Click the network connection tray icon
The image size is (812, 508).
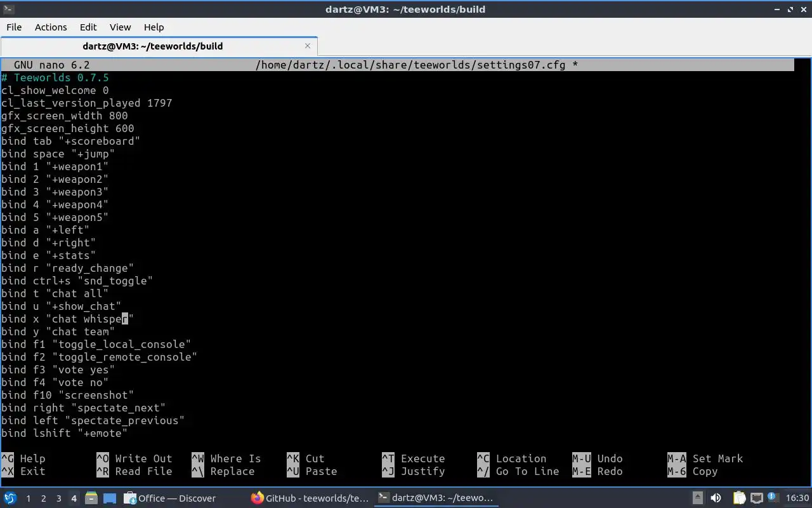756,498
